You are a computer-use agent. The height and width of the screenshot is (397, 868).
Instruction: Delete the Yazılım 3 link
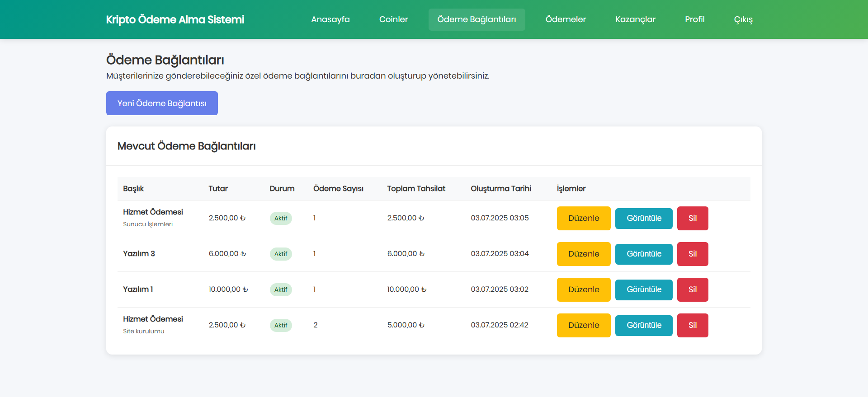pos(693,254)
